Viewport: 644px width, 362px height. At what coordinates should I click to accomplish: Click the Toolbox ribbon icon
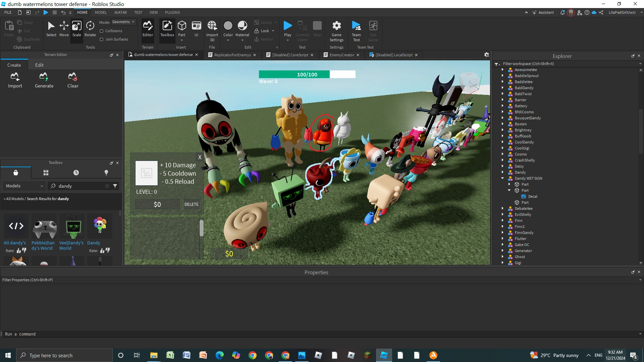(x=167, y=29)
